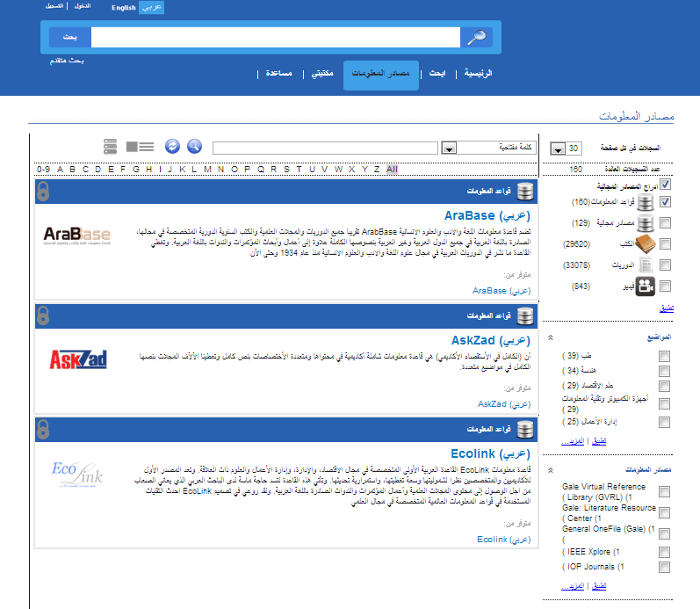The width and height of the screenshot is (700, 609).
Task: Click database icon in Ecolink header bar
Action: click(x=525, y=430)
